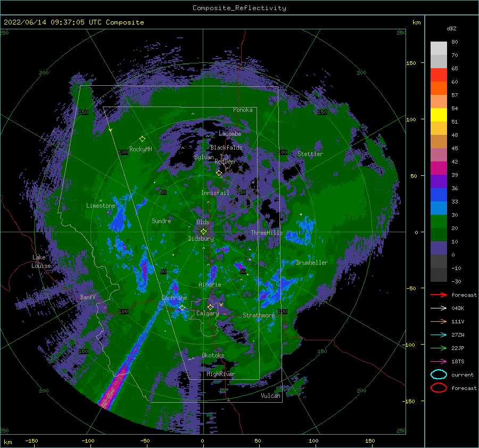
Task: Click the Blackfalds label
Action: point(226,148)
